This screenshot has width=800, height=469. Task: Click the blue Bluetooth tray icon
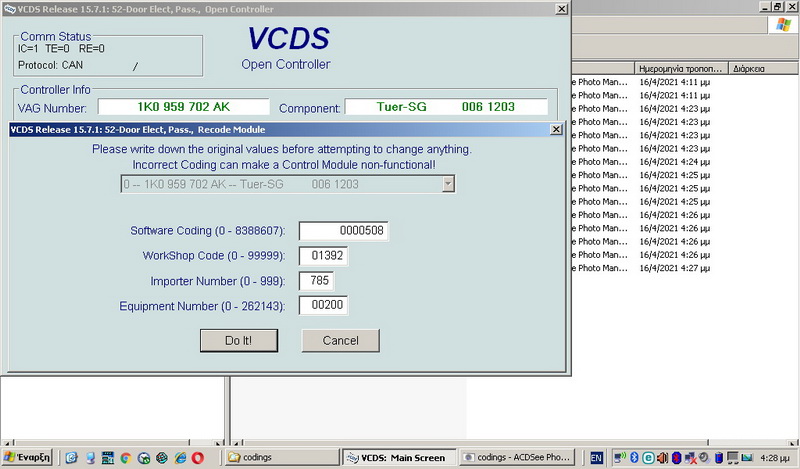(634, 457)
